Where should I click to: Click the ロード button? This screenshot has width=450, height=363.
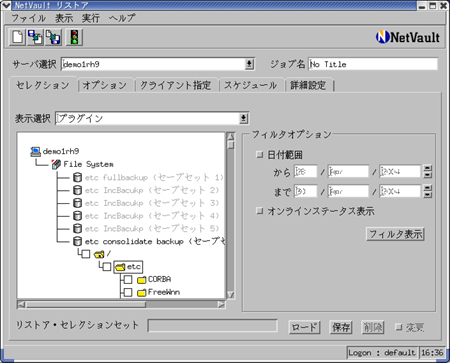click(304, 327)
